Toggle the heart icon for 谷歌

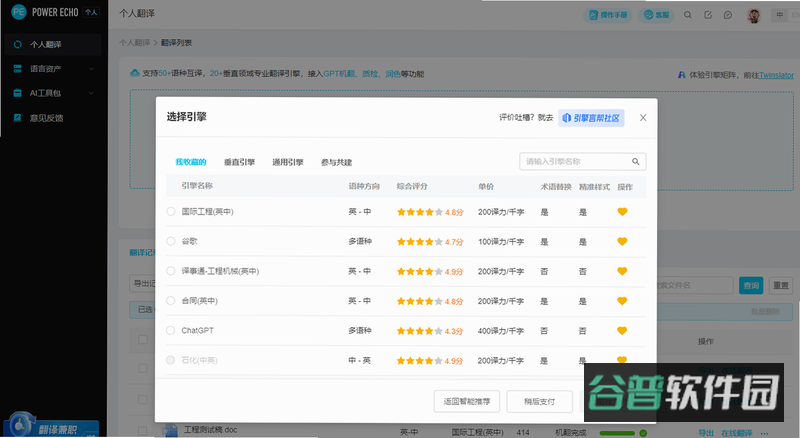pyautogui.click(x=622, y=241)
